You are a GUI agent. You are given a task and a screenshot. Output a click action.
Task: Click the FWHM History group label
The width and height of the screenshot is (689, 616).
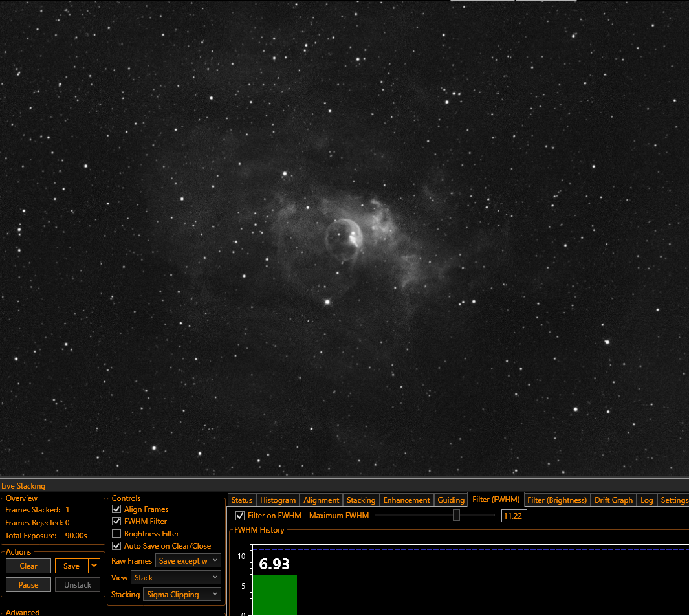pyautogui.click(x=259, y=530)
